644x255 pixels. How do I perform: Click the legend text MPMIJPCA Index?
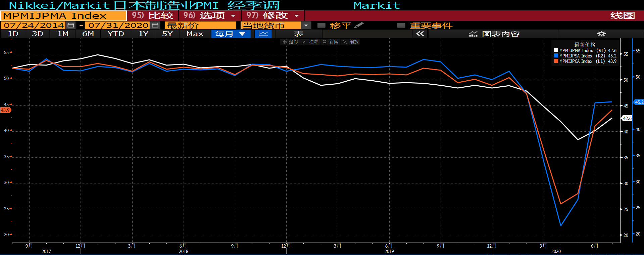(576, 61)
